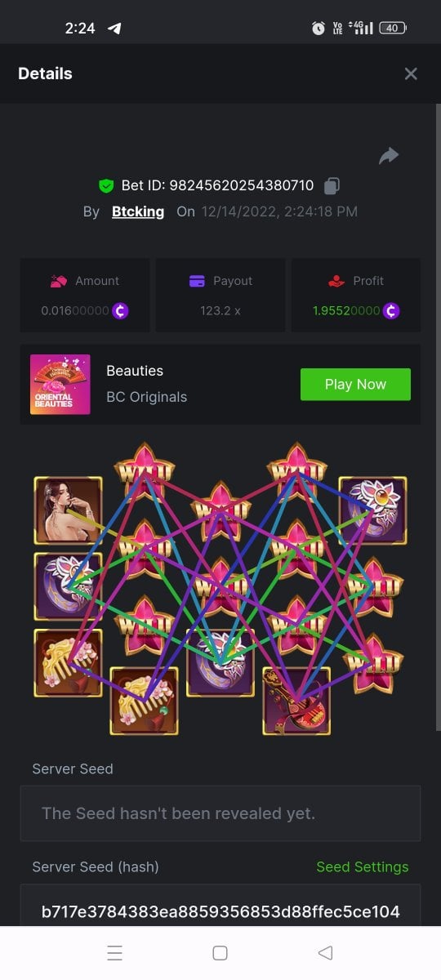441x980 pixels.
Task: Tap the guitar instrument slot symbol
Action: click(x=296, y=701)
